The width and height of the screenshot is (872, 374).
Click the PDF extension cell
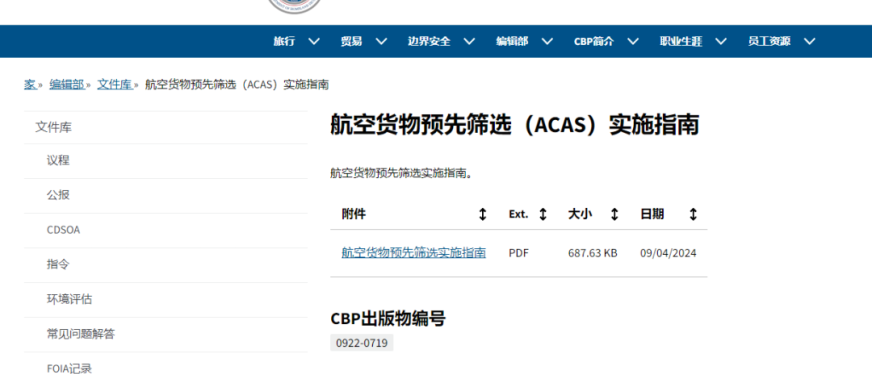519,253
